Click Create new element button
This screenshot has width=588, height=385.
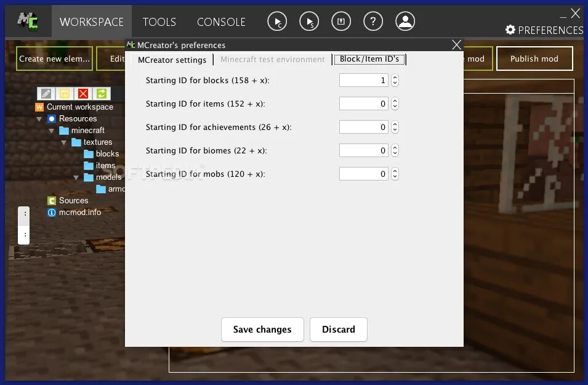(x=54, y=59)
